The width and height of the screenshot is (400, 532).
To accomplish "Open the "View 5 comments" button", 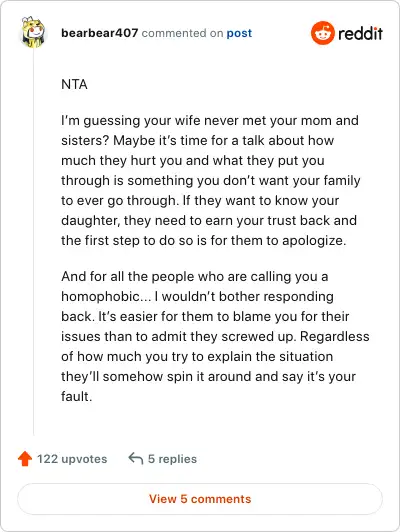I will tap(200, 499).
